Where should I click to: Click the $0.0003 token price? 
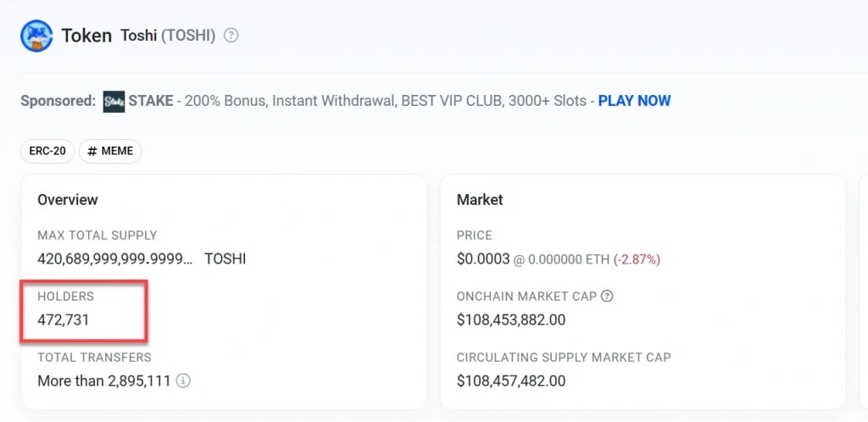coord(482,258)
